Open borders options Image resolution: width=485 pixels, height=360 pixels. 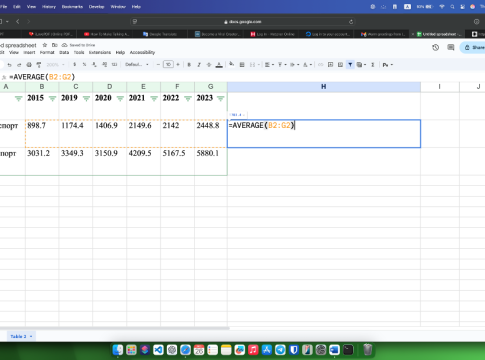click(242, 65)
